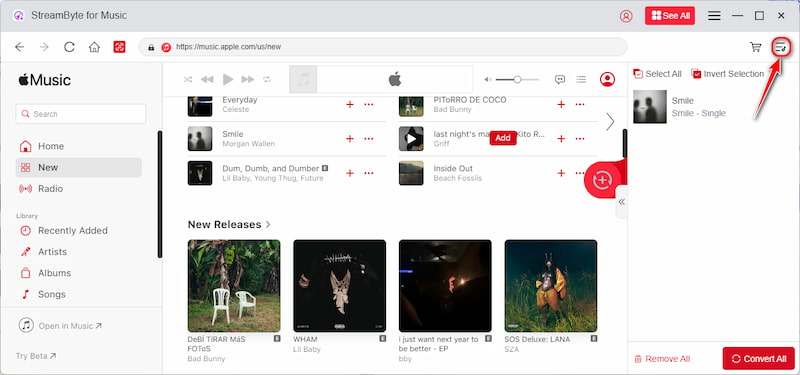Reload the page
The width and height of the screenshot is (800, 375).
click(69, 47)
